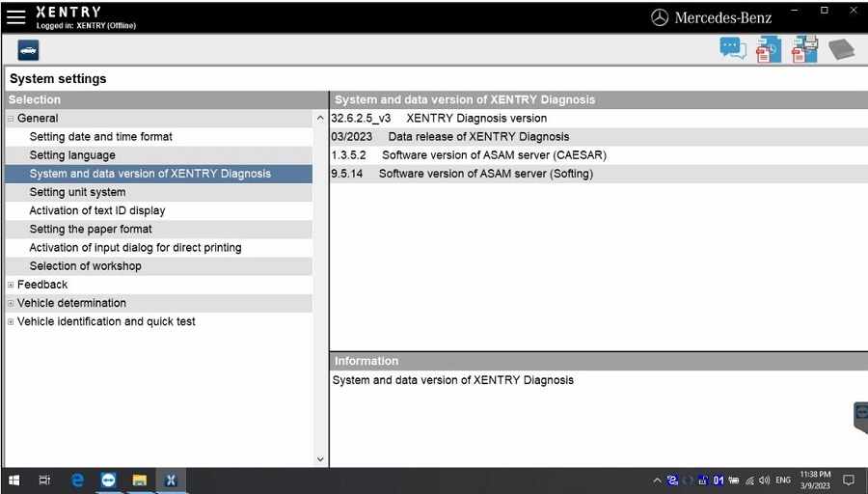Show hidden system tray icons

tap(657, 480)
